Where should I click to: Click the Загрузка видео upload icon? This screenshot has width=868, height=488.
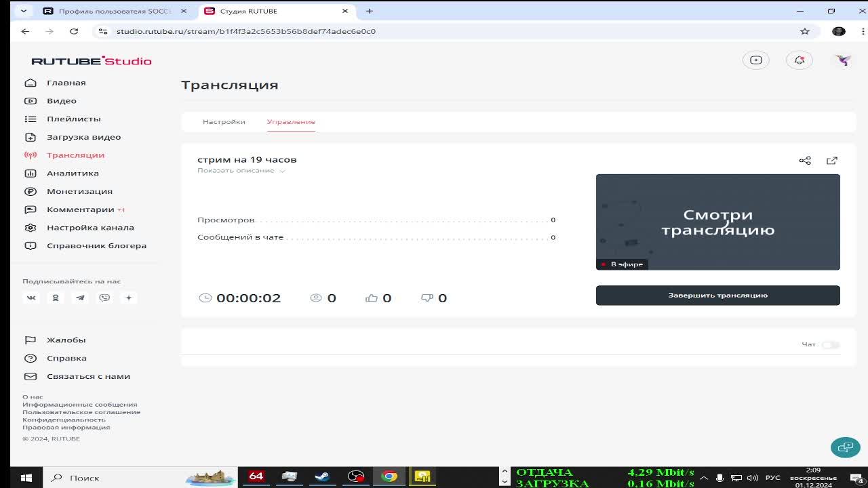point(31,137)
